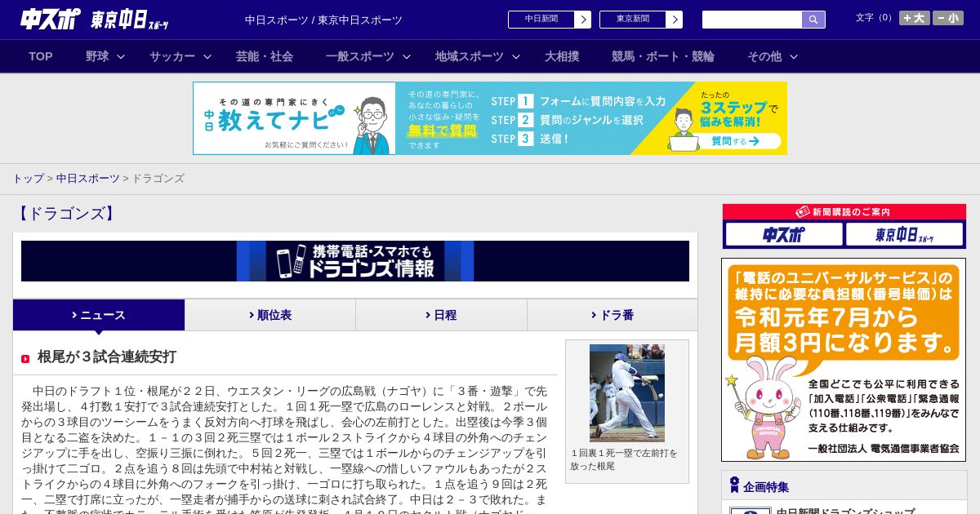Open the 地域スポーツ menu

tap(470, 56)
